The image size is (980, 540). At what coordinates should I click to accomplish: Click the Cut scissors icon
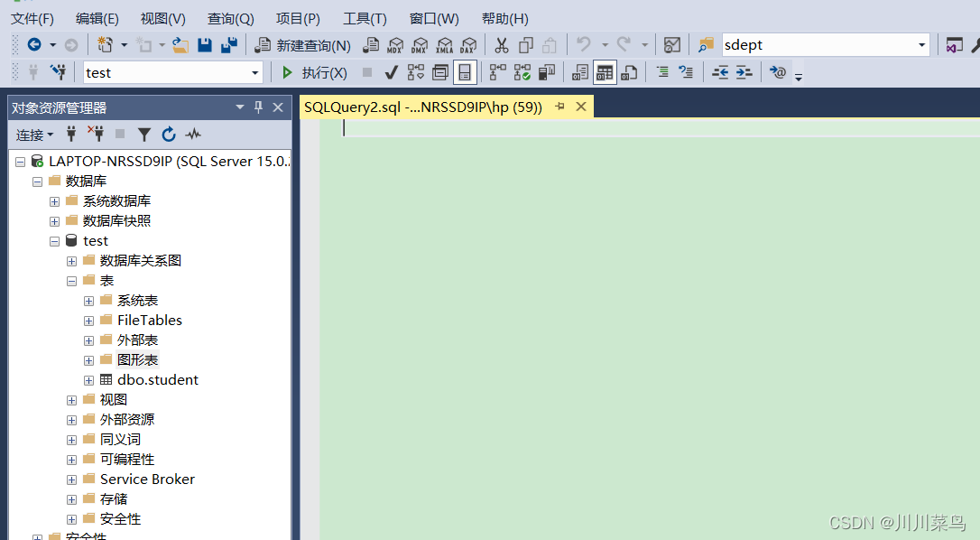[x=501, y=45]
